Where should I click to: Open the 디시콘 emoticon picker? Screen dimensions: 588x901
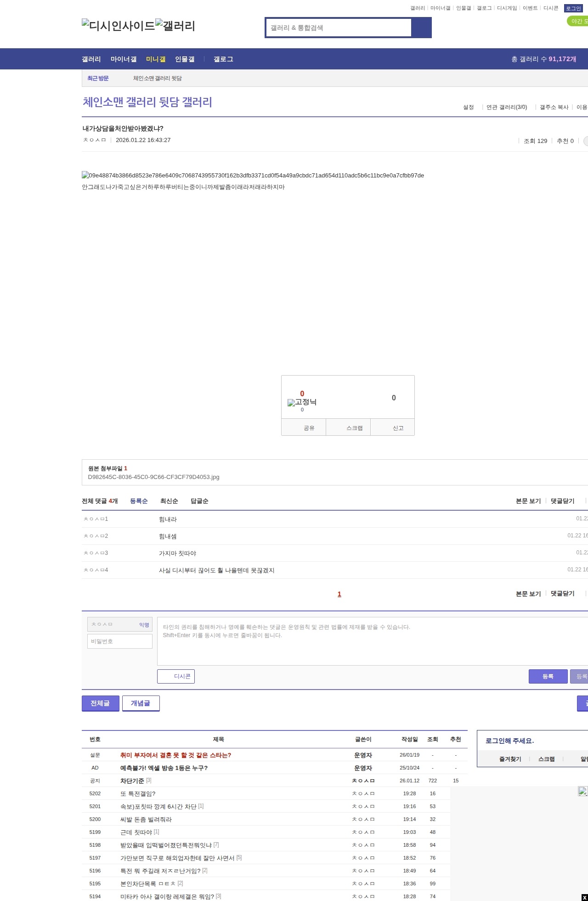coord(176,676)
